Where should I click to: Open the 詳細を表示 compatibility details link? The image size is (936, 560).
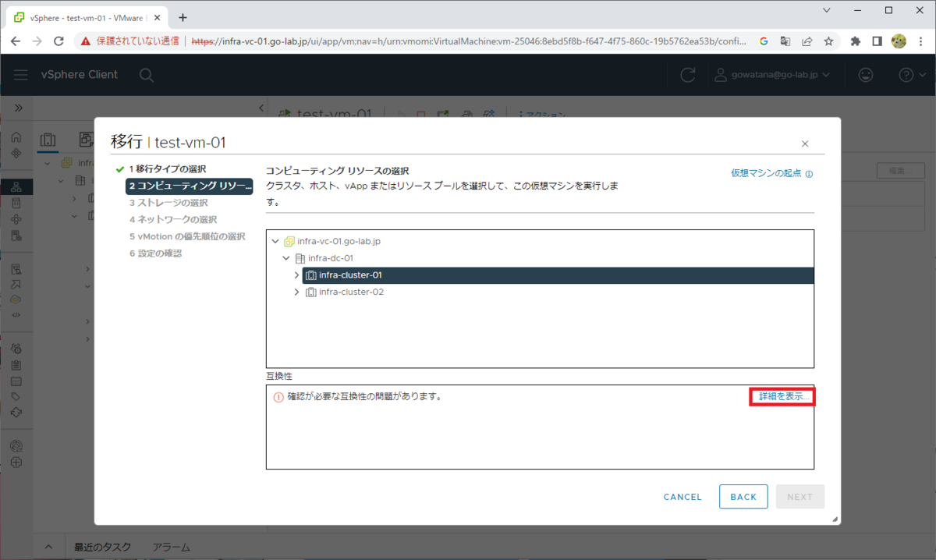coord(782,396)
